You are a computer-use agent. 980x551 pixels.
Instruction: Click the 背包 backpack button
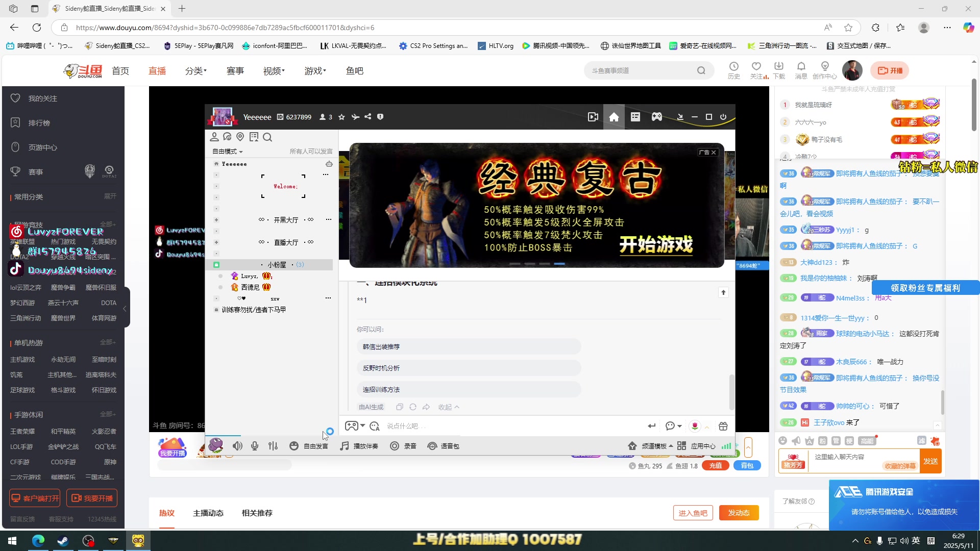point(747,465)
